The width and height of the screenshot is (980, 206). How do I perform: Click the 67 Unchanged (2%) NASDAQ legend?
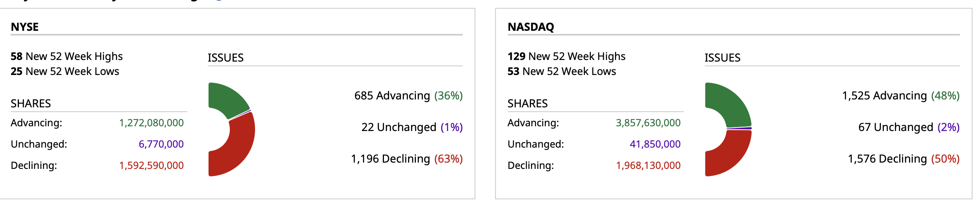[909, 127]
